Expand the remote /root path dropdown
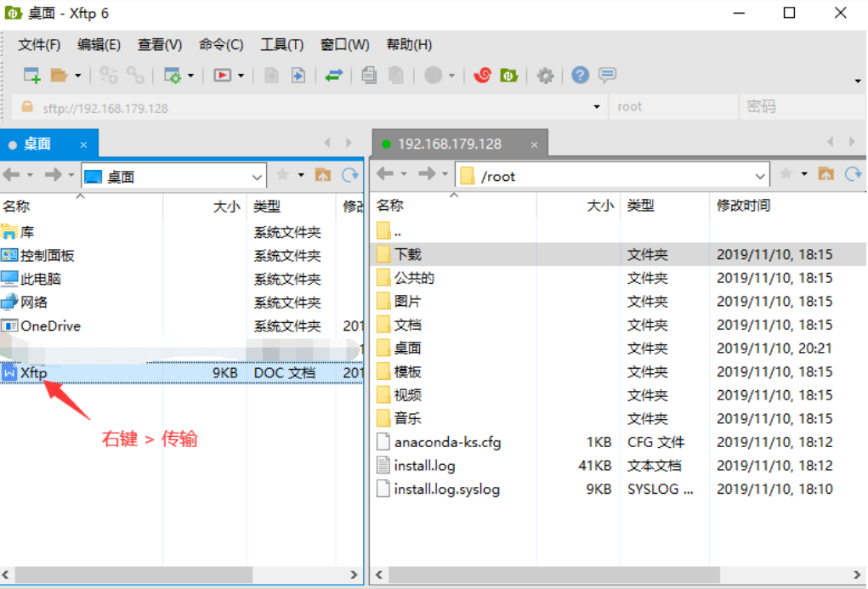Viewport: 868px width, 589px height. [761, 176]
